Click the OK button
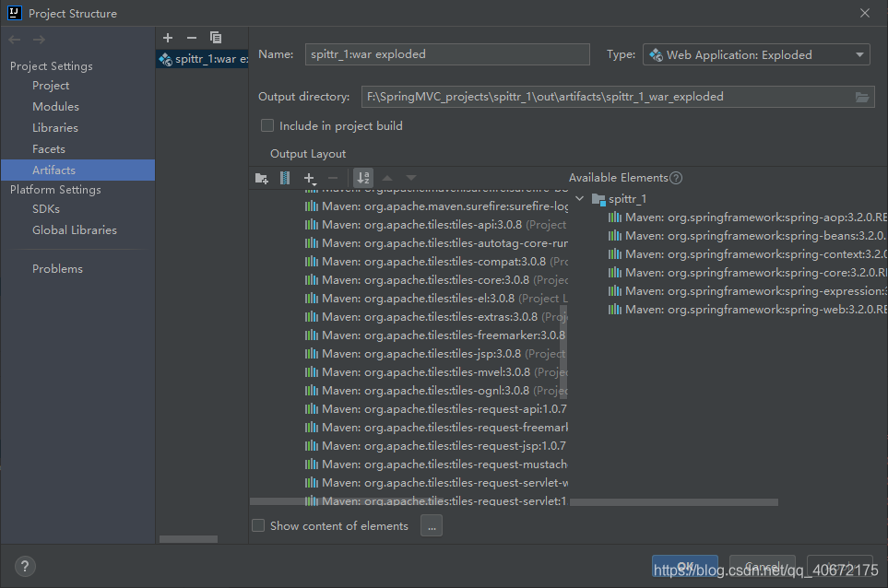Viewport: 888px width, 588px height. [x=685, y=567]
